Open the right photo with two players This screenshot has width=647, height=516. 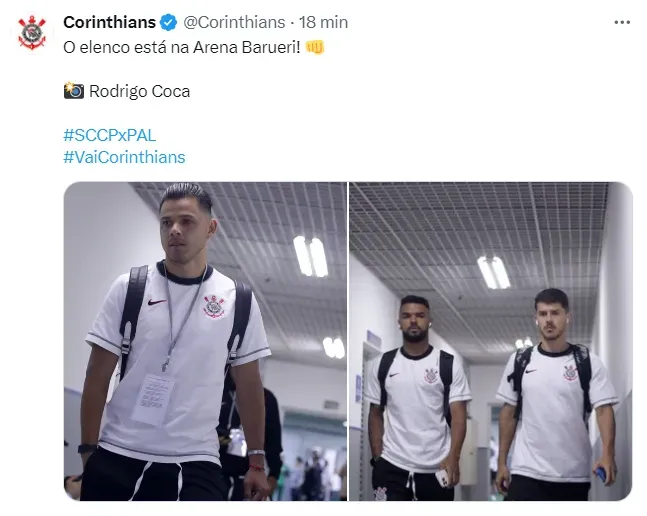[x=491, y=341]
